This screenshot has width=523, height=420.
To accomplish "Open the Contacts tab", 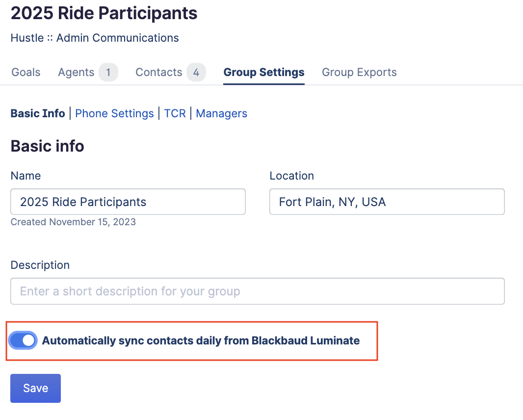I will click(159, 72).
